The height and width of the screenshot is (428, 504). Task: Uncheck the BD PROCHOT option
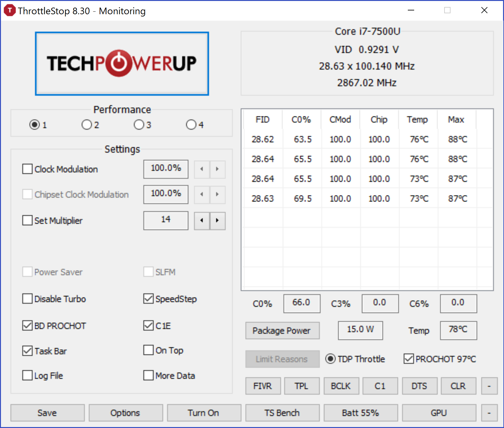click(28, 326)
